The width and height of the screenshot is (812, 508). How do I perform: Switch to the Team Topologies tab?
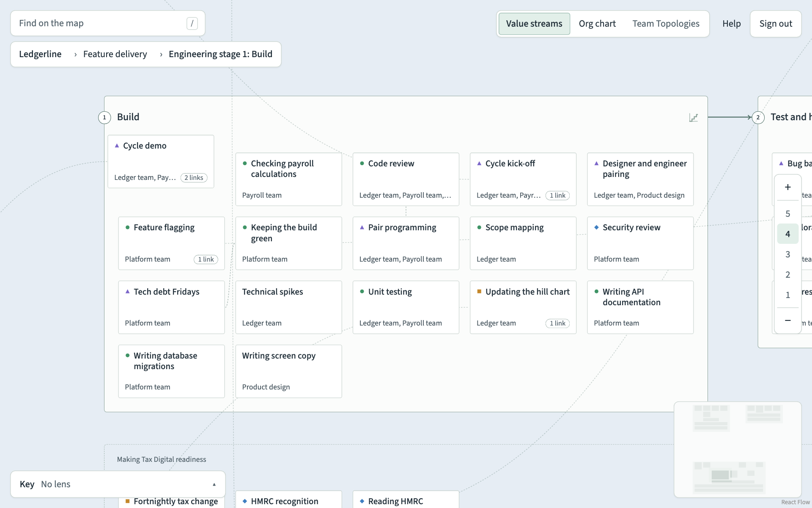pos(666,24)
